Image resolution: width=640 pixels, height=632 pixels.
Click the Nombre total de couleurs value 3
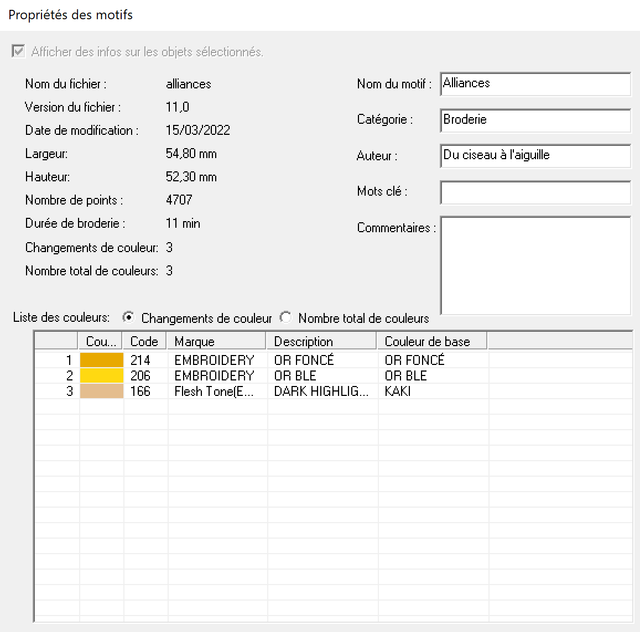[x=169, y=271]
